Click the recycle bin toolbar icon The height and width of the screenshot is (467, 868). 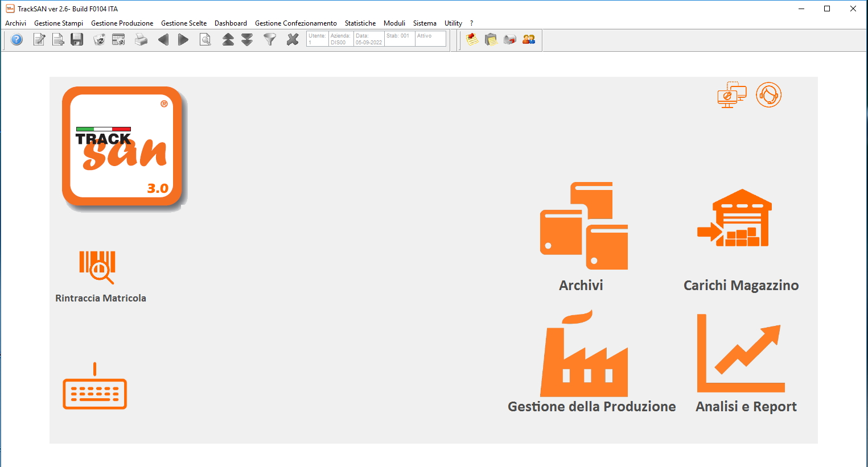pyautogui.click(x=99, y=39)
